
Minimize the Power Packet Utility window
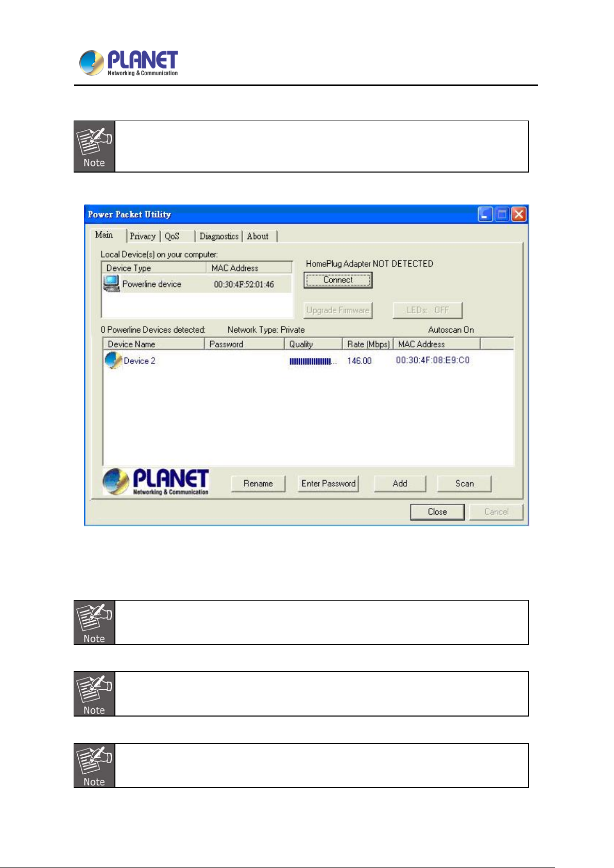pos(485,214)
